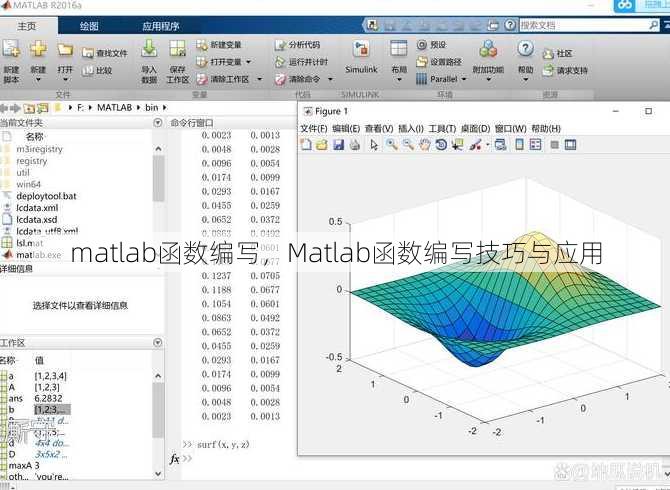This screenshot has width=670, height=490.
Task: Click Show Plot Tools icon in Figure 1
Action: [x=570, y=145]
